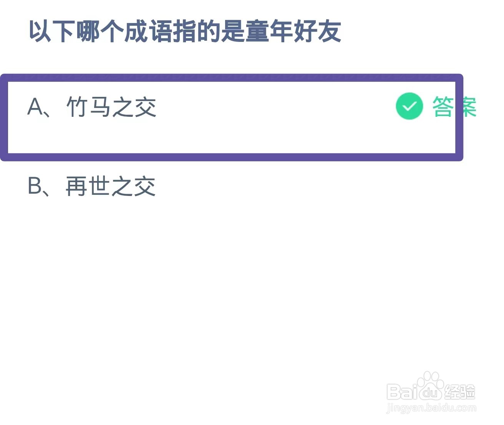Click the question title about 童年好友
504x425 pixels.
(x=185, y=32)
